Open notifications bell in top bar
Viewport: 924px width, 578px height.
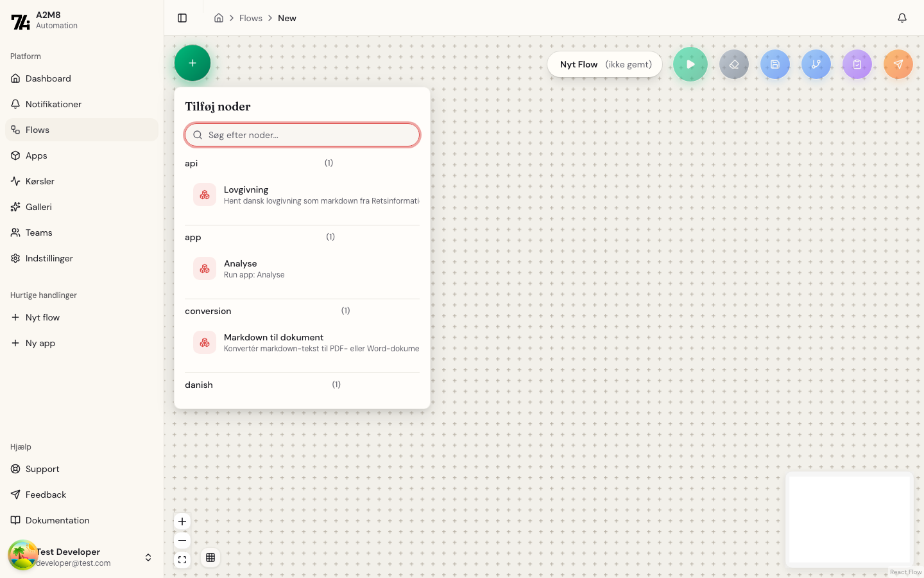pyautogui.click(x=902, y=18)
